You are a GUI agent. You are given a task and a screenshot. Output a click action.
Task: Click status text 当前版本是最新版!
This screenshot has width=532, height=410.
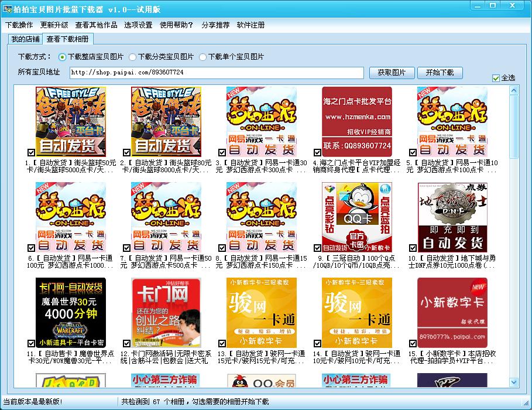(x=33, y=402)
